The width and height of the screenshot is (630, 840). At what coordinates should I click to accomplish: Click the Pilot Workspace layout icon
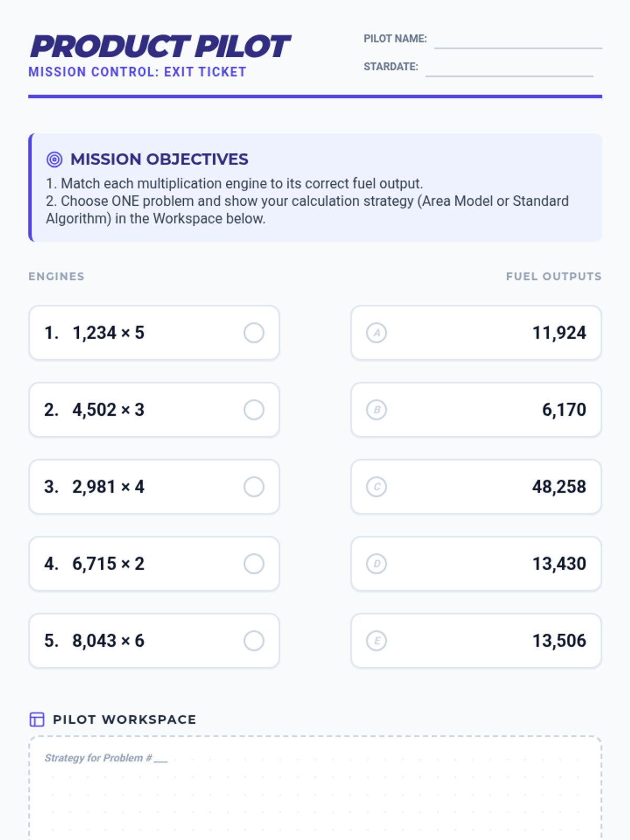click(x=37, y=719)
